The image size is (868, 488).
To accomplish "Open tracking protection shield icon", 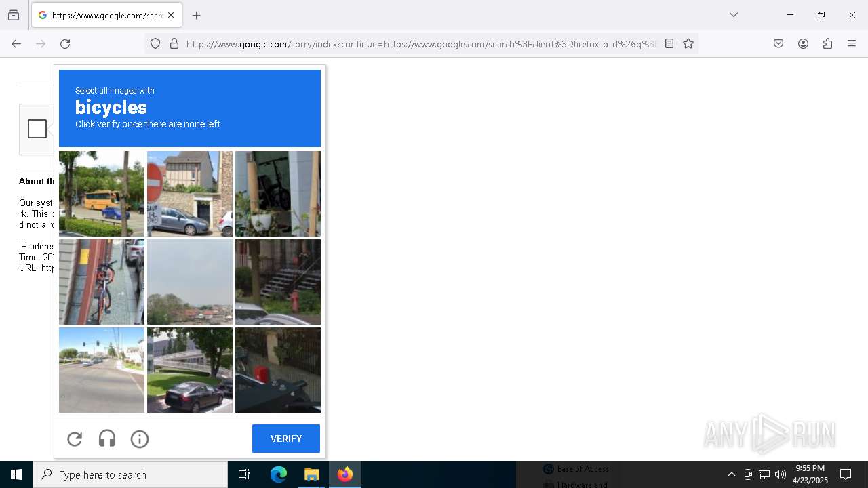I will 155,43.
